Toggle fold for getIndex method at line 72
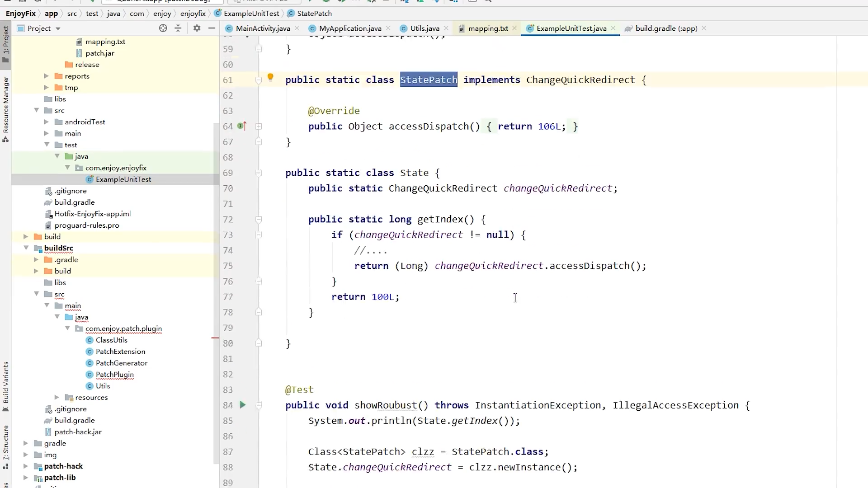This screenshot has width=868, height=488. click(x=259, y=220)
